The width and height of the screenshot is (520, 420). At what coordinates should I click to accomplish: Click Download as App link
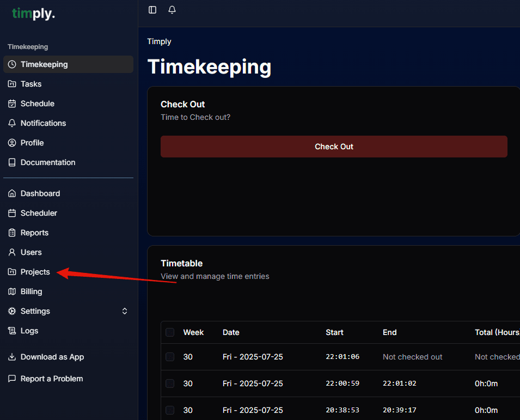pos(52,357)
